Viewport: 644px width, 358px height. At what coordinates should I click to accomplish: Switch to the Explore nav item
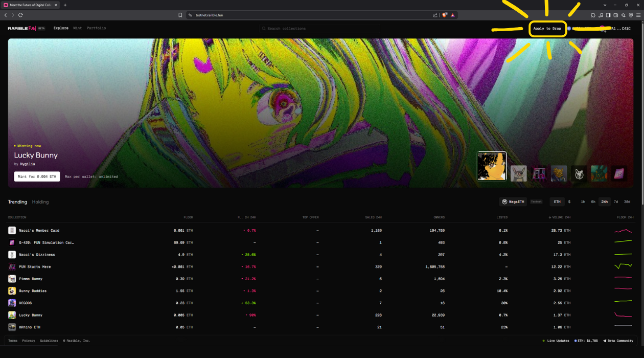(x=61, y=28)
